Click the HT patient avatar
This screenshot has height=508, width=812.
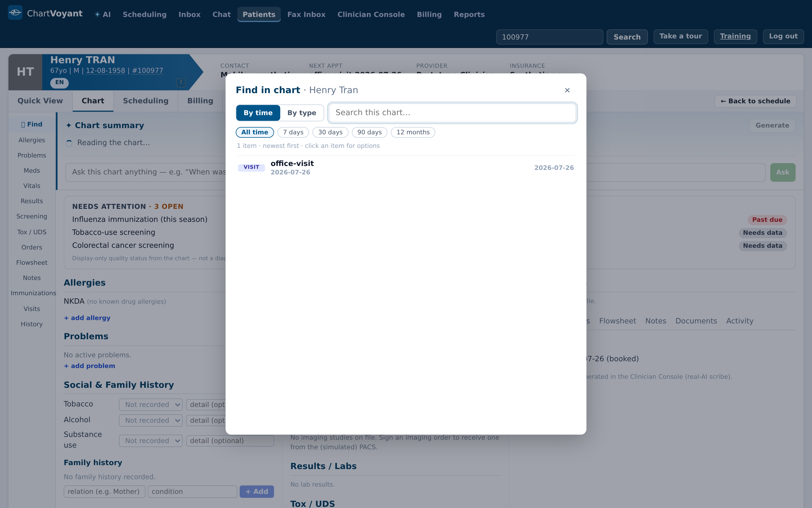click(x=25, y=72)
